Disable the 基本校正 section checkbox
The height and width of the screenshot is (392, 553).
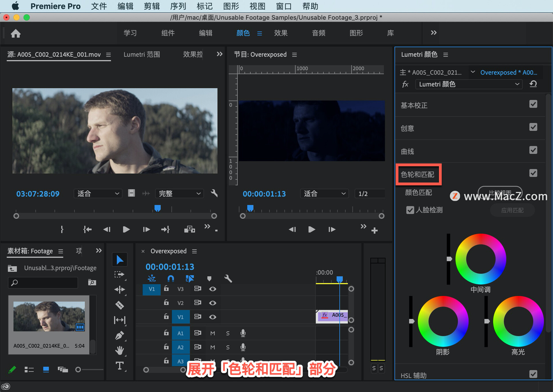click(533, 104)
